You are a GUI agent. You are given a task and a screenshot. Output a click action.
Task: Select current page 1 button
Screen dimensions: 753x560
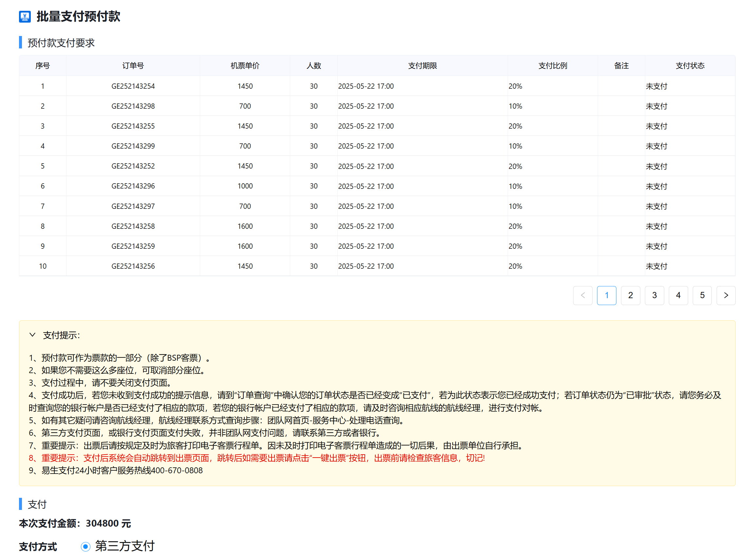pos(607,295)
